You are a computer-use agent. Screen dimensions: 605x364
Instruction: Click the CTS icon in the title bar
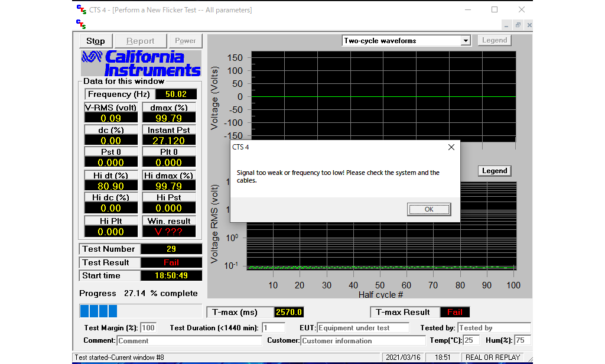point(81,9)
